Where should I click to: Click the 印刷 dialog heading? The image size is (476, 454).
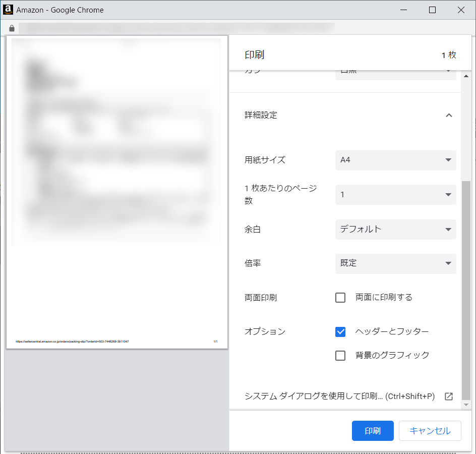click(255, 54)
